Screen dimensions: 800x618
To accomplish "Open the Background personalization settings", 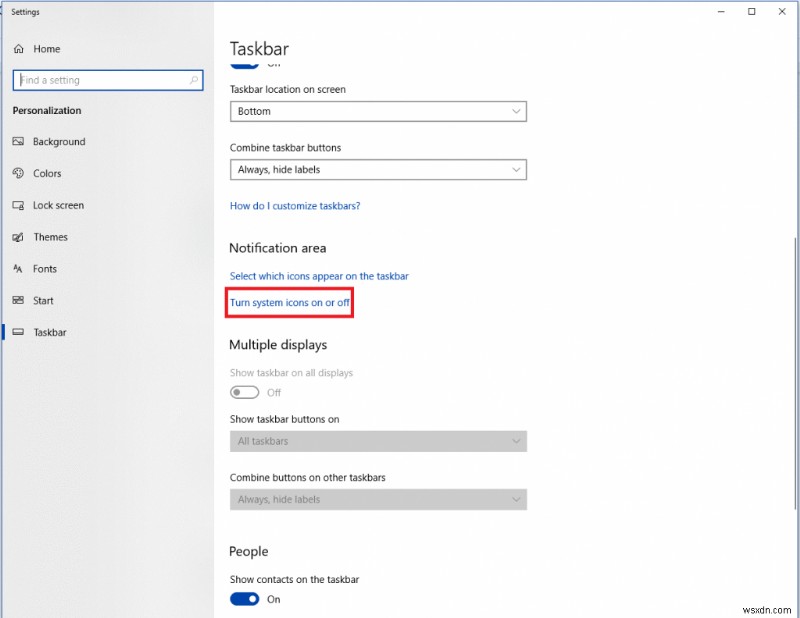I will (x=60, y=141).
